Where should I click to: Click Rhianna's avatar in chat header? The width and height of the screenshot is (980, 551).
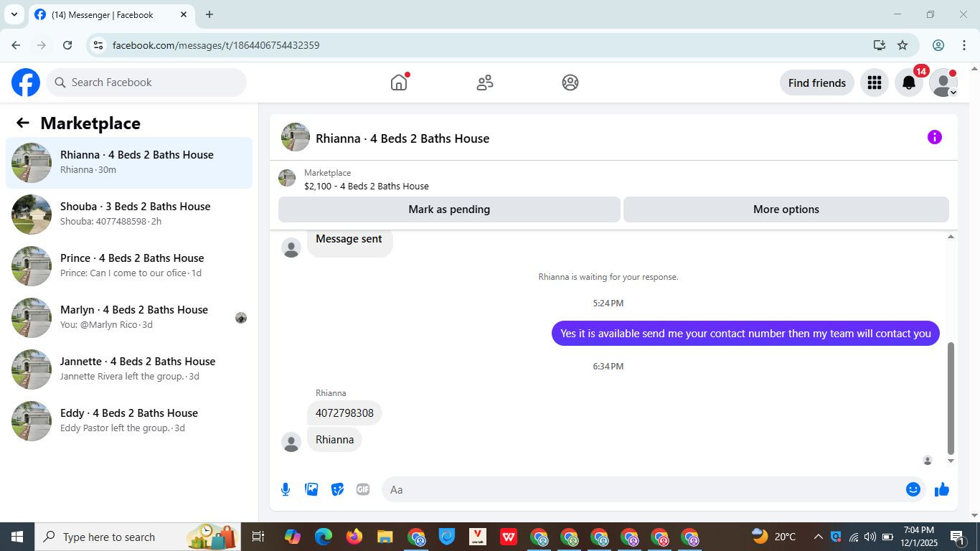[296, 137]
